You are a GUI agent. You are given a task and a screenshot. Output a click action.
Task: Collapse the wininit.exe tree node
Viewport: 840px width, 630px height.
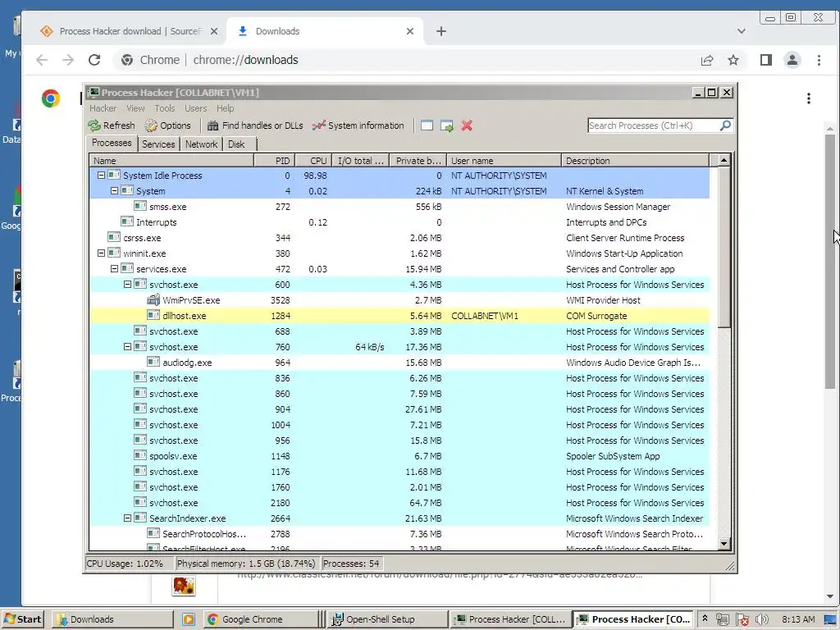[101, 253]
